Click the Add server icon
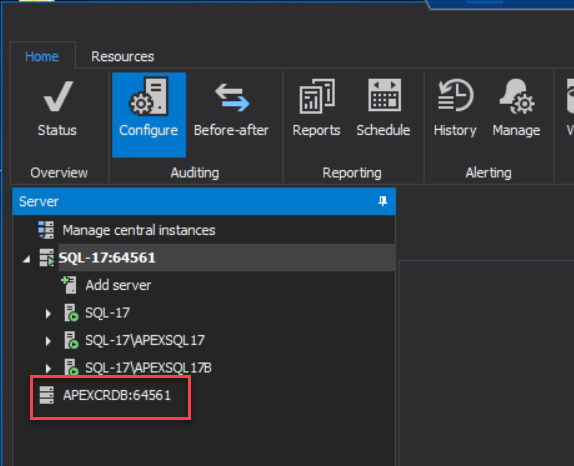 (x=69, y=285)
